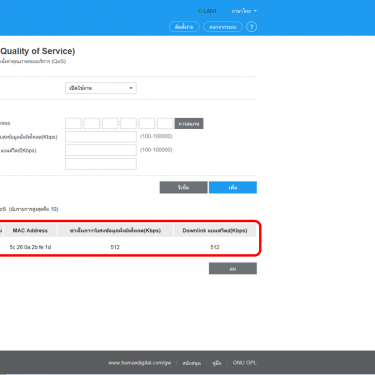Open the language dropdown in the header
Viewport: 375px width, 375px height.
click(244, 11)
